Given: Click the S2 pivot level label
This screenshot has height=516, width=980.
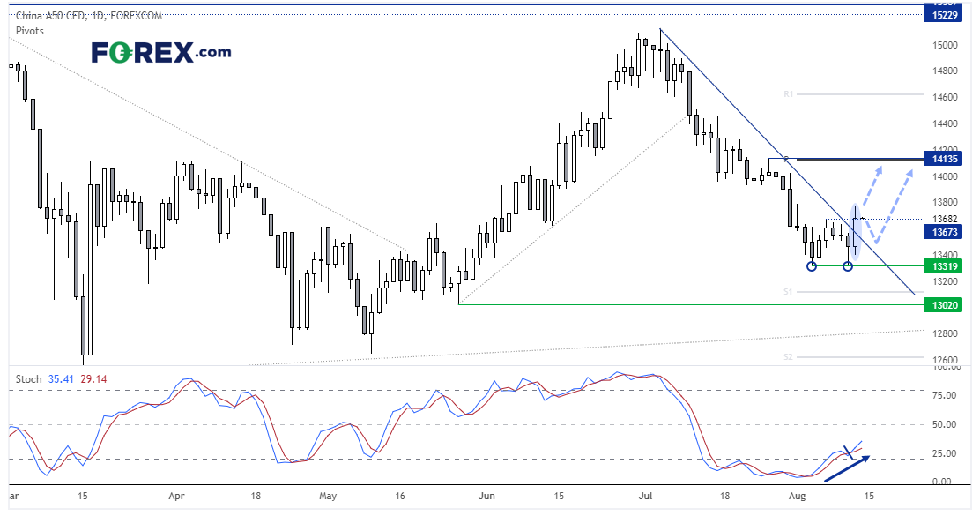Looking at the screenshot, I should [791, 356].
